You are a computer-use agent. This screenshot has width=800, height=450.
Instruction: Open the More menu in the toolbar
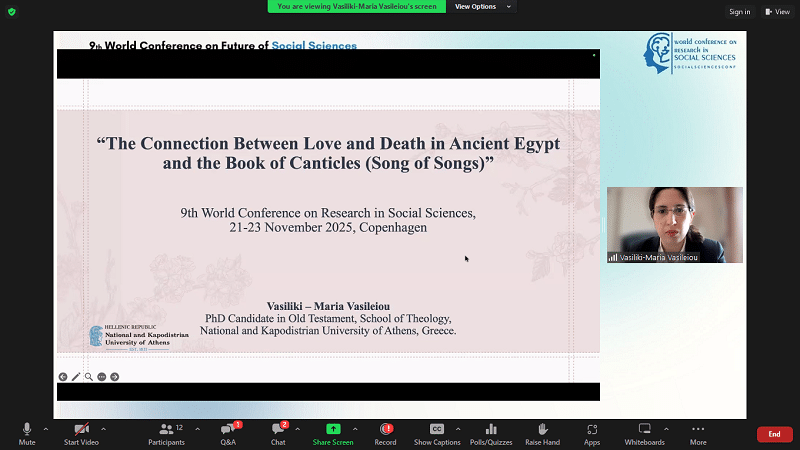coord(698,430)
